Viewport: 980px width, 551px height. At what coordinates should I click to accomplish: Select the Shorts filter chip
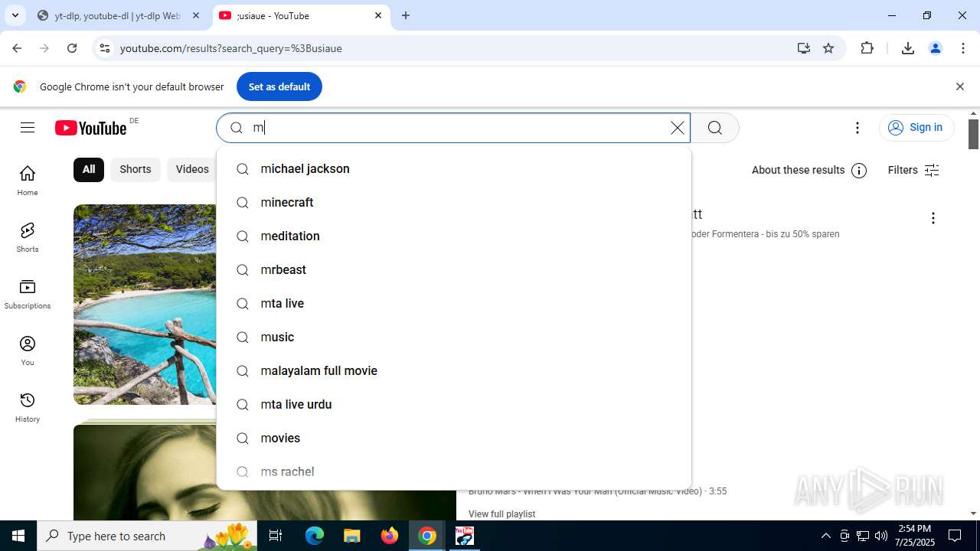click(x=136, y=169)
